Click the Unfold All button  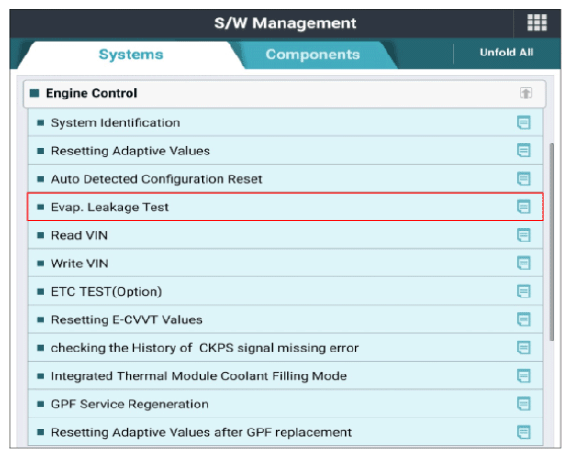(x=506, y=52)
